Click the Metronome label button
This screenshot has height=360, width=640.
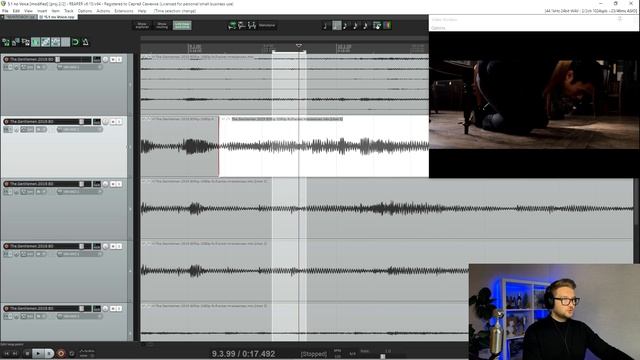[x=267, y=25]
